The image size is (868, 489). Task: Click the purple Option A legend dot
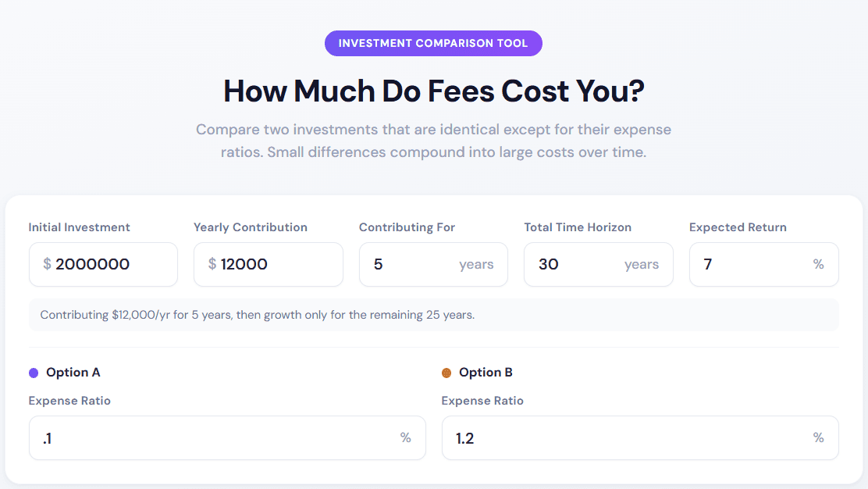tap(32, 373)
